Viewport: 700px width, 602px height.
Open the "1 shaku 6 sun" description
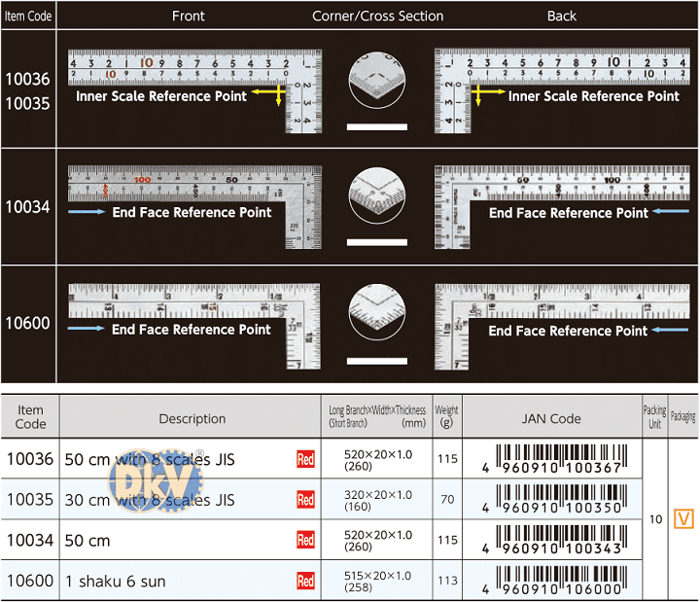116,582
